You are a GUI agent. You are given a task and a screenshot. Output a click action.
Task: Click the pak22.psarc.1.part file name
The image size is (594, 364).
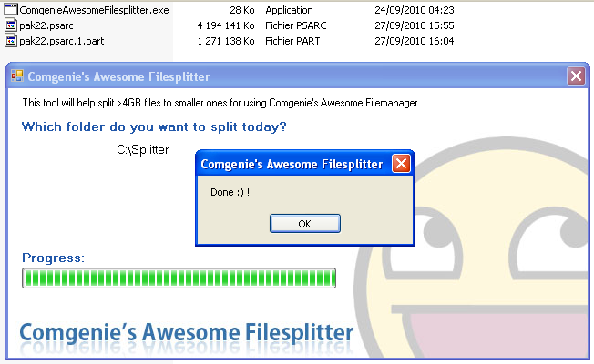(x=62, y=41)
